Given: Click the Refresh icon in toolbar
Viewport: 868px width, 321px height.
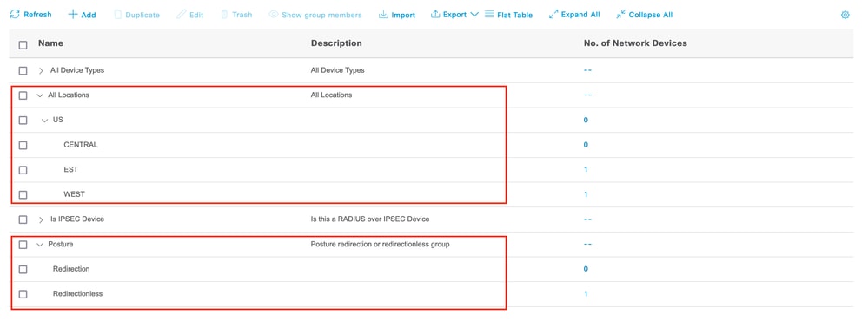Looking at the screenshot, I should point(15,15).
